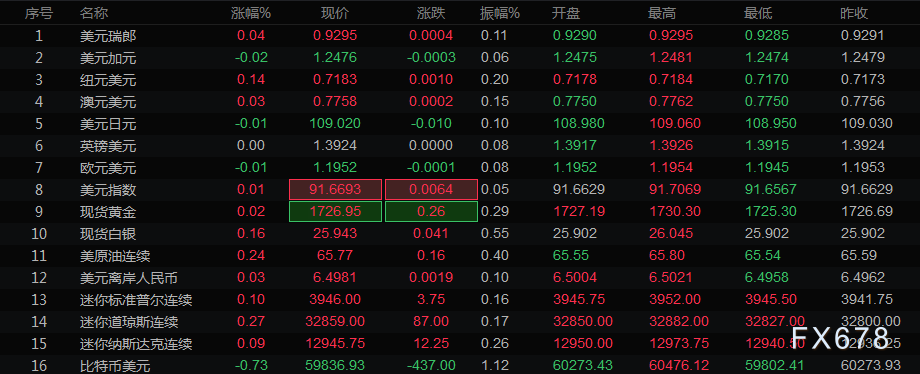This screenshot has height=374, width=920.
Task: Select the 现货白银 row
Action: 460,234
